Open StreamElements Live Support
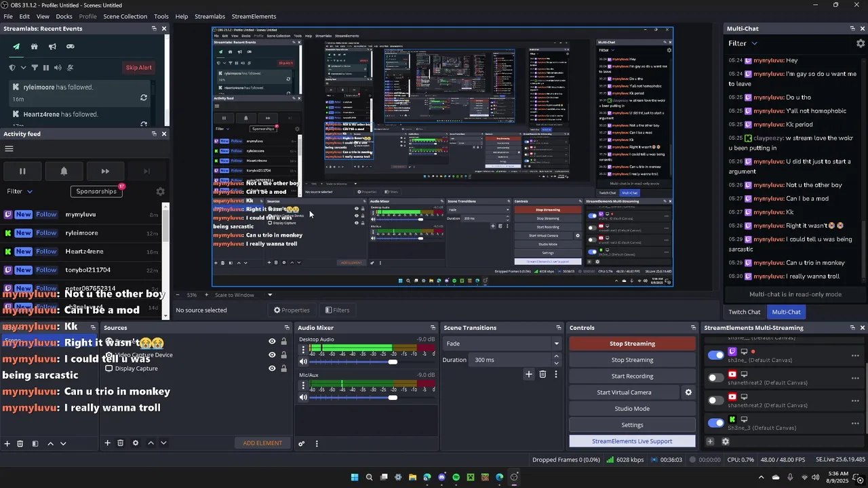The image size is (868, 488). (632, 441)
